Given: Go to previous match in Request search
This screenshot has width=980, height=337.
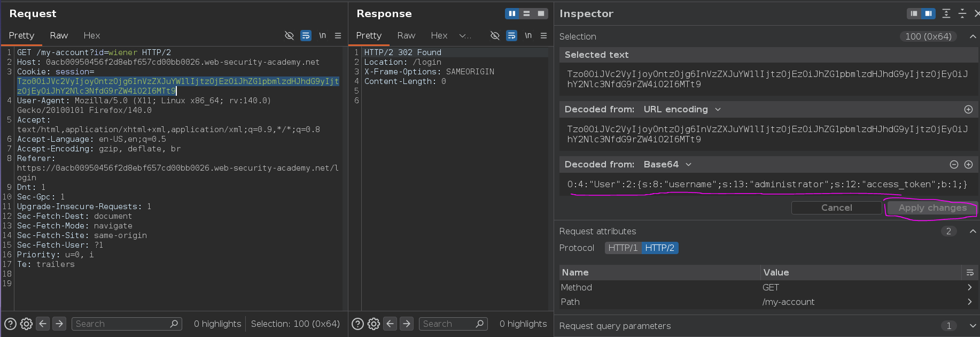Looking at the screenshot, I should [43, 324].
